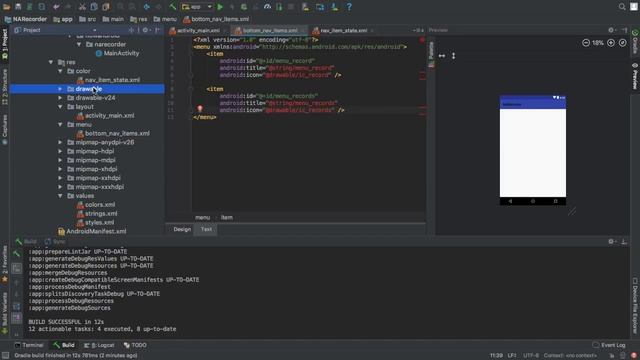Screen dimensions: 640x360
Task: Open the Logcat tool window
Action: coord(99,345)
